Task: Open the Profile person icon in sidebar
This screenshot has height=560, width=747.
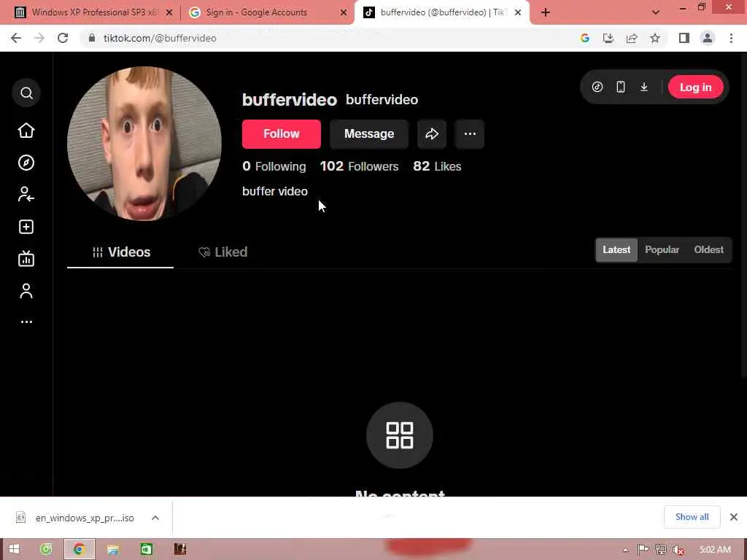Action: [26, 290]
